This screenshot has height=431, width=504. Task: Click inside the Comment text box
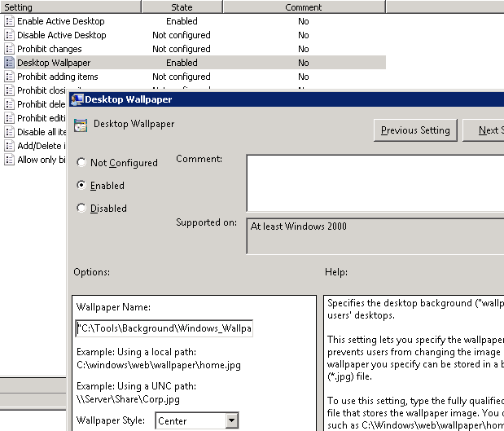coord(375,183)
